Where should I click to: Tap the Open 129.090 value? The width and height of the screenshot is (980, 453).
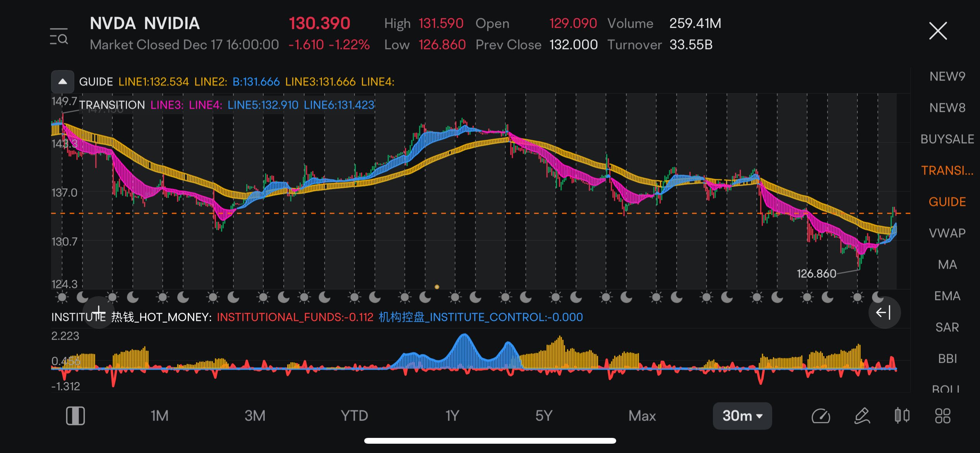573,23
